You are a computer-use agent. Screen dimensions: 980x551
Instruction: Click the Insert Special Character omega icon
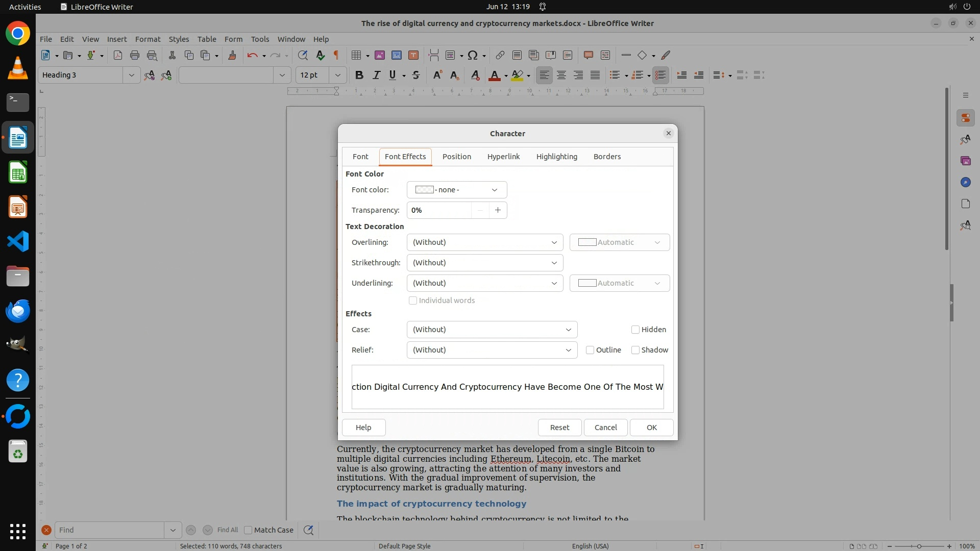[473, 56]
